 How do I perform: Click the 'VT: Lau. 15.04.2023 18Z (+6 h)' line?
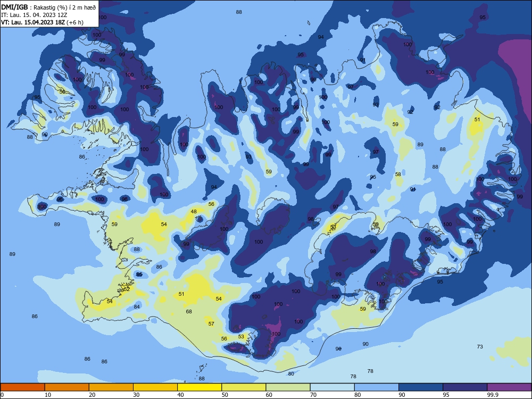(x=42, y=22)
